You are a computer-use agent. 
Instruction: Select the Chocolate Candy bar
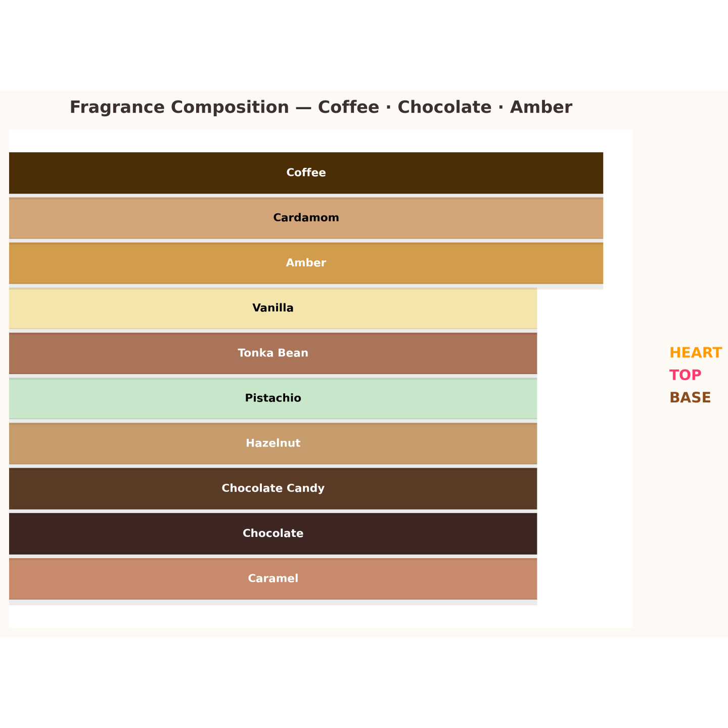tap(273, 488)
